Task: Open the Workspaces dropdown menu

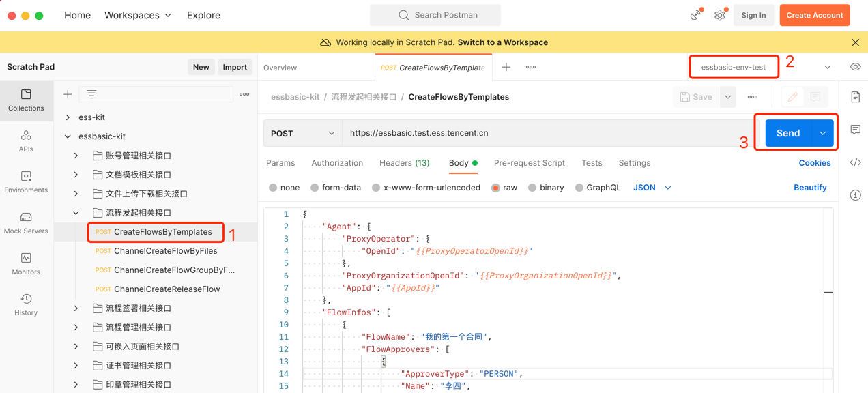Action: click(x=138, y=15)
